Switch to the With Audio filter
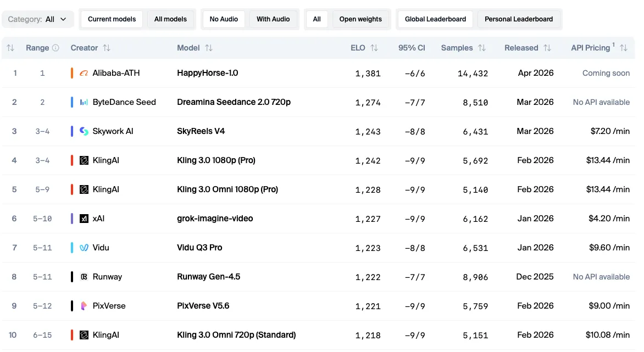Screen dimensions: 644x352 pos(273,19)
